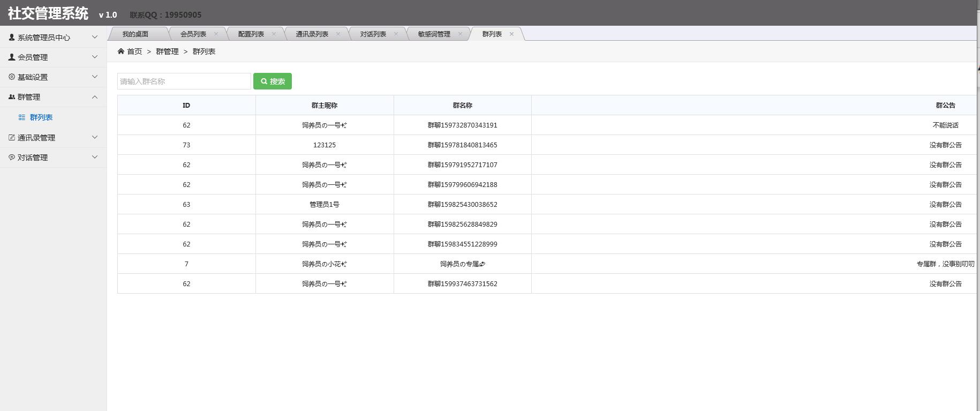Click the 群公告 column header

[x=946, y=106]
